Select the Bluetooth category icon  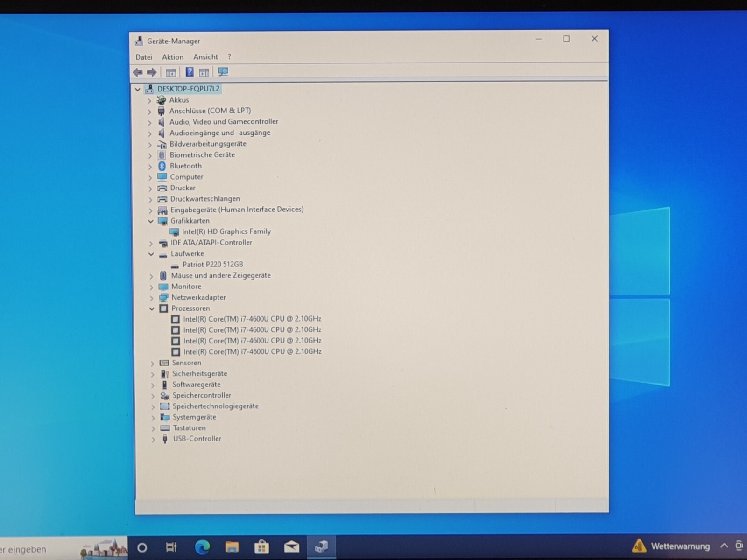(x=162, y=166)
